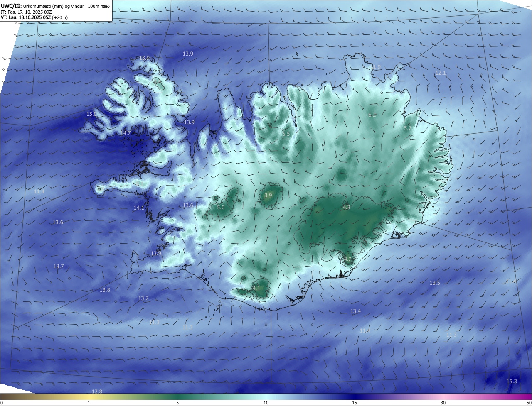Click the 0 tick on the color scale

click(x=1, y=403)
